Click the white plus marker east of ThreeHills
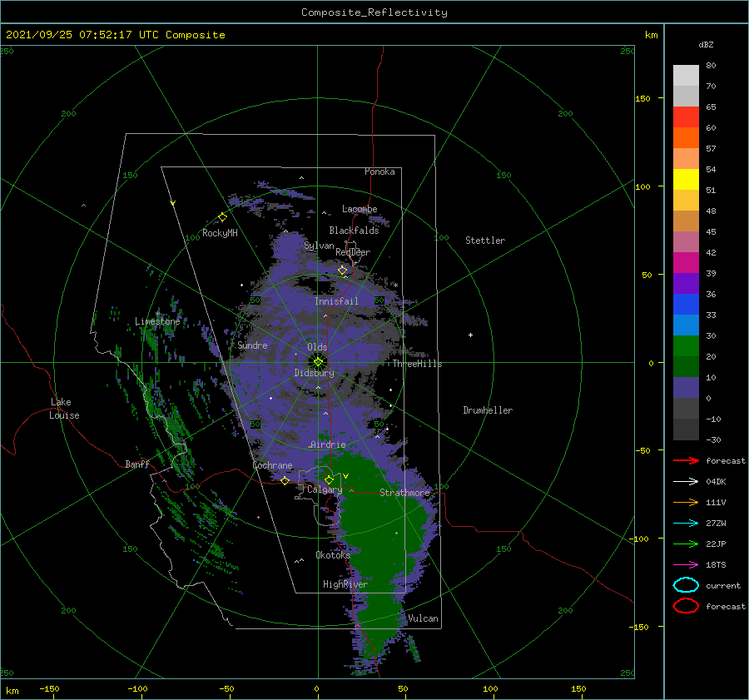This screenshot has height=700, width=749. [x=470, y=335]
